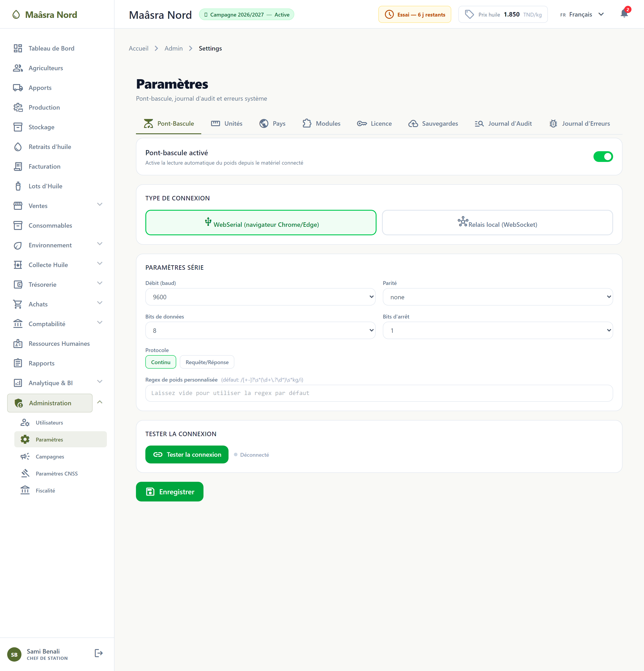Expand the Achats sidebar menu
Screen dimensions: 644x671
[100, 303]
